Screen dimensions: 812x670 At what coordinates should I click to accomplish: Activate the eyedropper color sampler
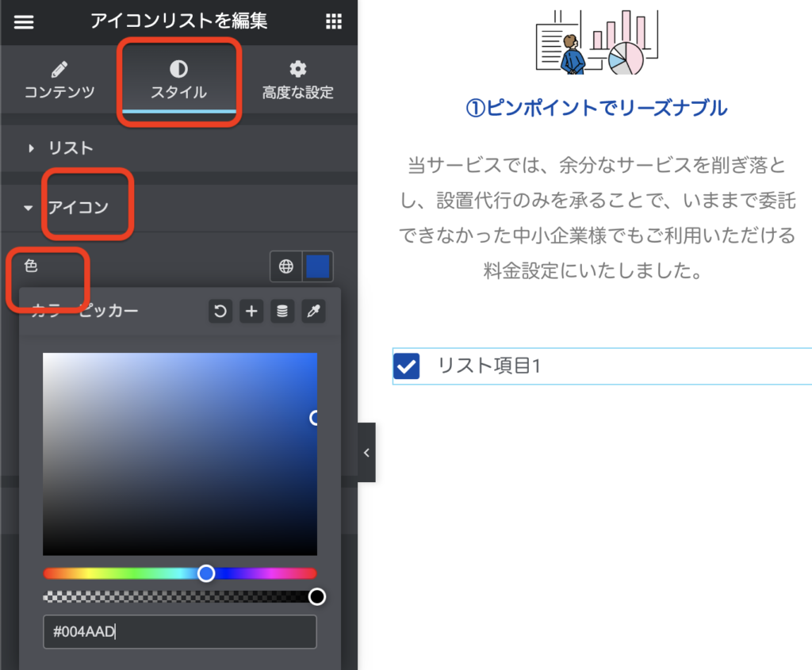click(313, 311)
